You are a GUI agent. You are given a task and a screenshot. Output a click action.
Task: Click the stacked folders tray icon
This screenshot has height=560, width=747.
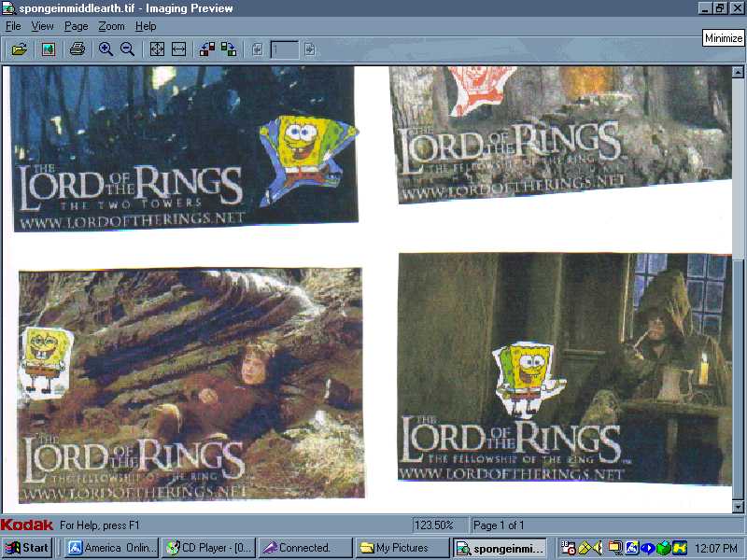click(x=615, y=548)
